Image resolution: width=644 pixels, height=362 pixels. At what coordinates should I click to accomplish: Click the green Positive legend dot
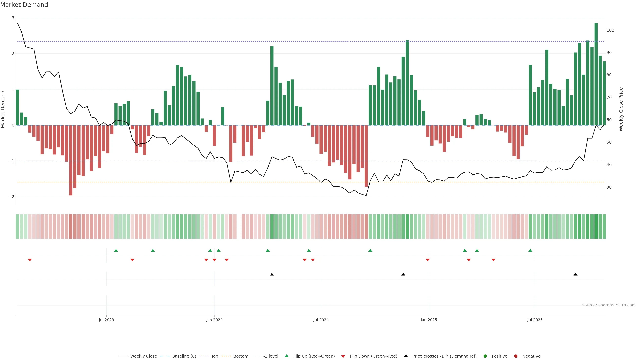point(485,356)
